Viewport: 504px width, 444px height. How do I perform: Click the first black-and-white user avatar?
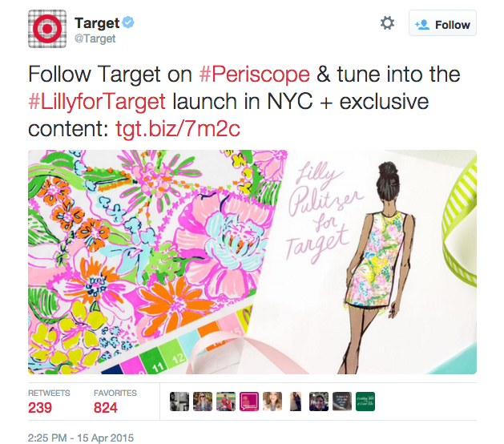coord(179,402)
